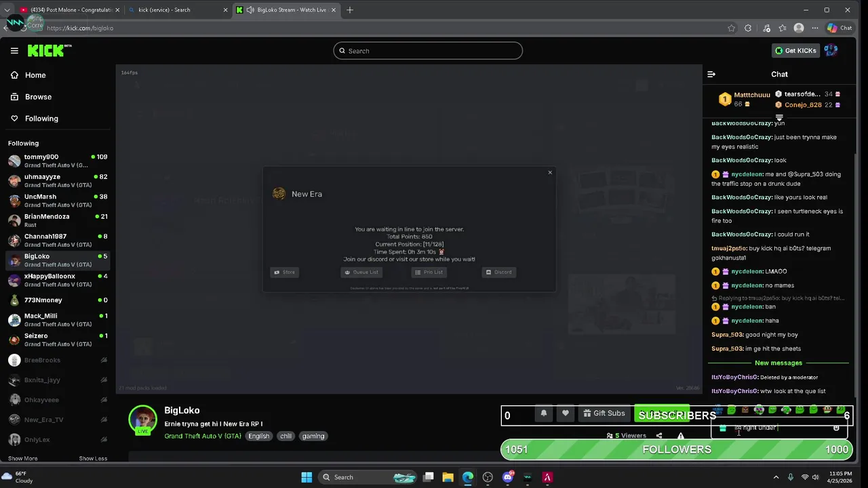Open Edge settings three-dot menu
Viewport: 868px width, 488px height.
pos(815,28)
